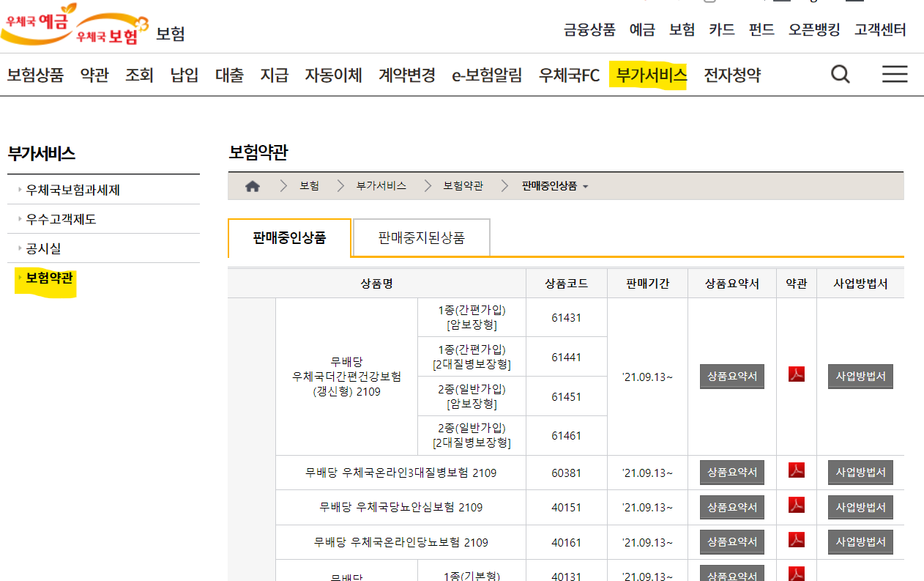Open PDF 약관 for 우체국당뇨안심보험 2109
The width and height of the screenshot is (924, 581).
pos(797,505)
